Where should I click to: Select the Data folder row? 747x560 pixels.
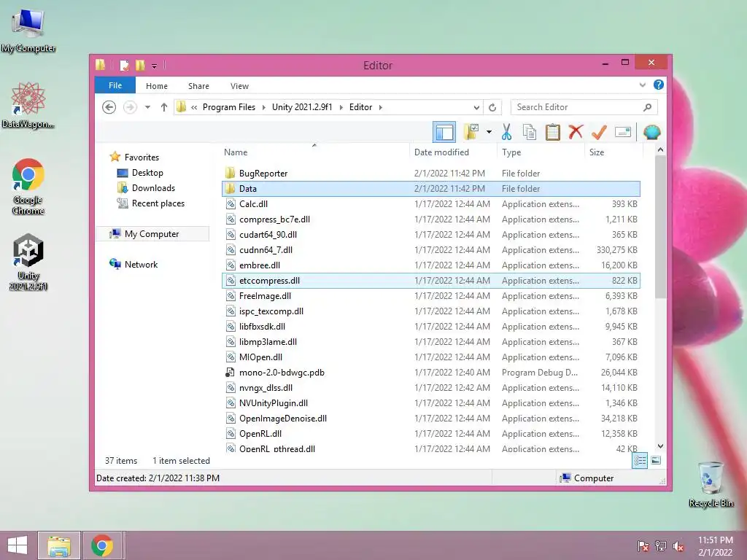[x=430, y=189]
